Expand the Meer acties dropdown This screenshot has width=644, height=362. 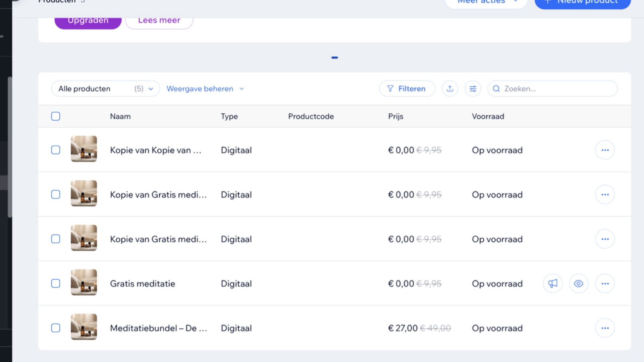[486, 2]
